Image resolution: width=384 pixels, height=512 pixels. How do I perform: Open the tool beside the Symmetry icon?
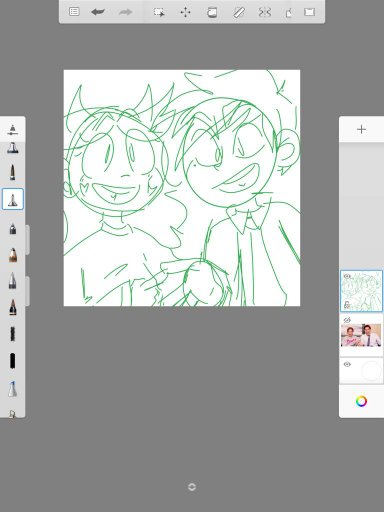[289, 13]
